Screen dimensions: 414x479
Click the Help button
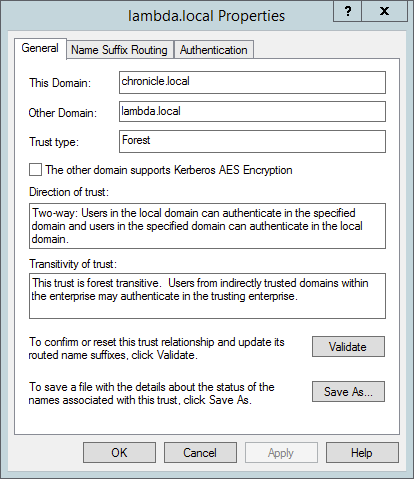pyautogui.click(x=362, y=453)
